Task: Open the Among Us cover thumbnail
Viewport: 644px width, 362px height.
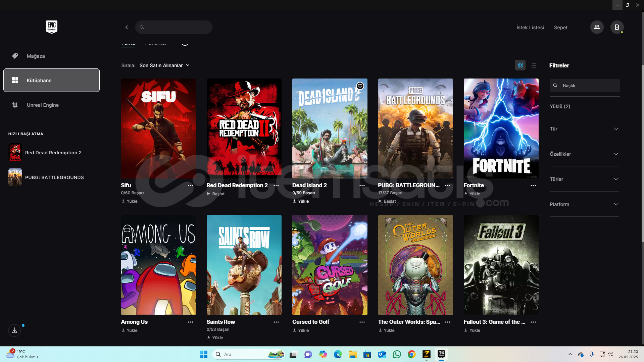Action: click(158, 265)
